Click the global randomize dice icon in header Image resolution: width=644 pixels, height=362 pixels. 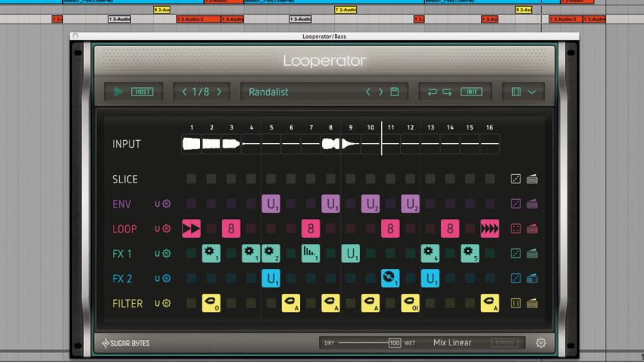pyautogui.click(x=516, y=92)
